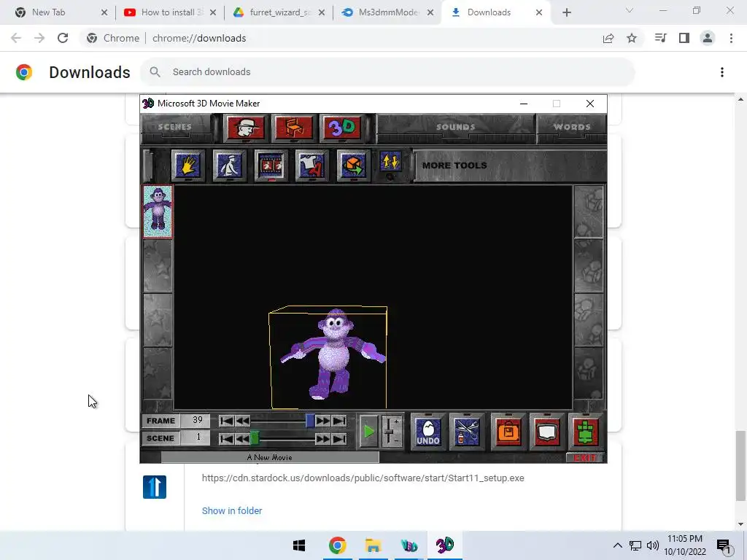747x560 pixels.
Task: Switch to the furret_wizard Drive tab
Action: coord(279,12)
